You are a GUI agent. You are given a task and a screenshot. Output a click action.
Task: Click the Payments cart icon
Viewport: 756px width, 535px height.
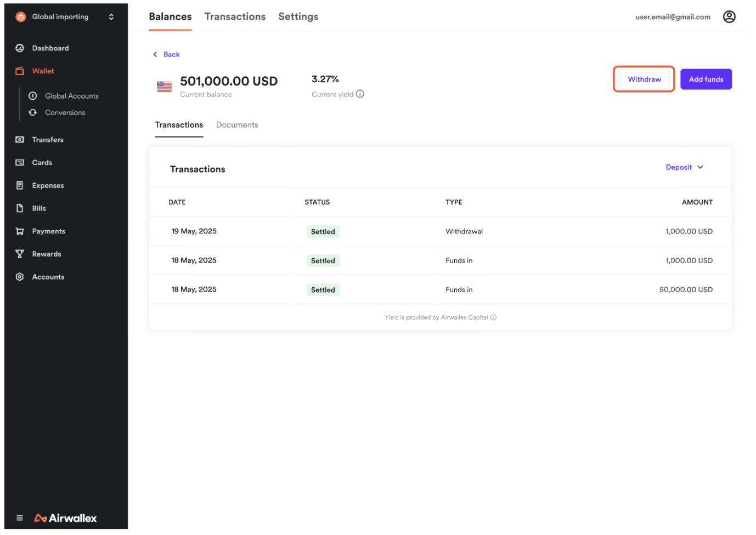(x=20, y=231)
